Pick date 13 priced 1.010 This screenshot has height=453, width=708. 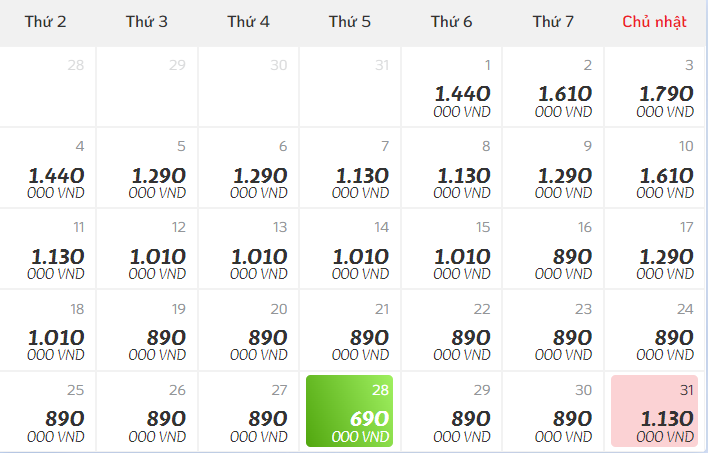click(x=248, y=249)
